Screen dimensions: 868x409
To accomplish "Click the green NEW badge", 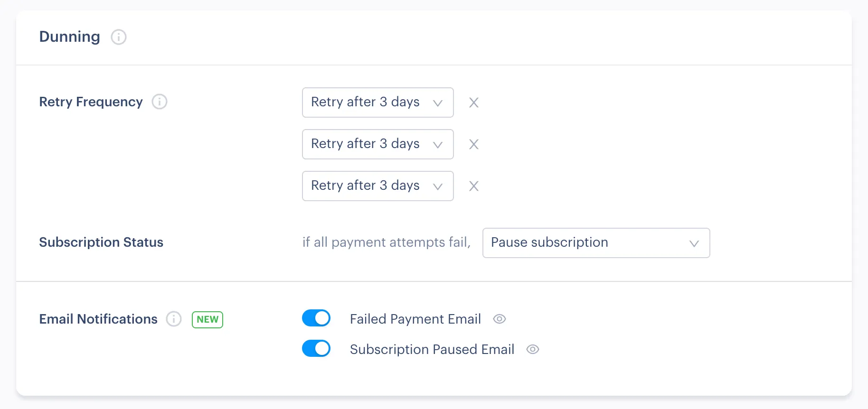I will point(208,319).
